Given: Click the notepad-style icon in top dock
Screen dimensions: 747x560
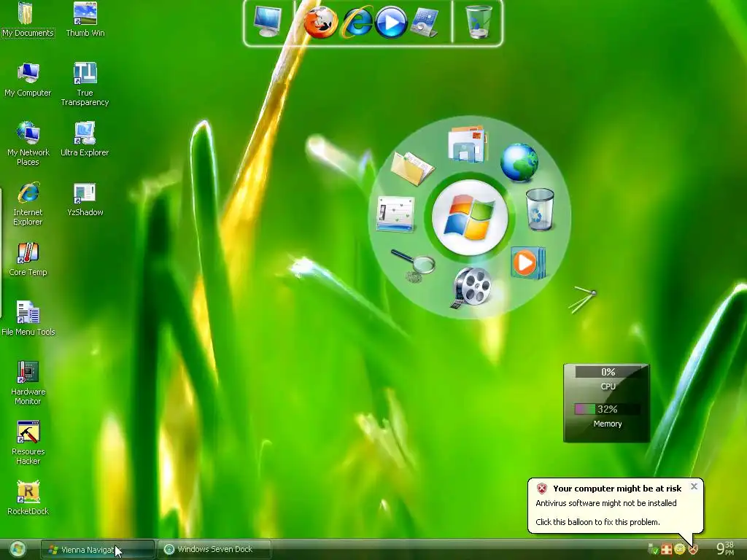Looking at the screenshot, I should pos(424,23).
